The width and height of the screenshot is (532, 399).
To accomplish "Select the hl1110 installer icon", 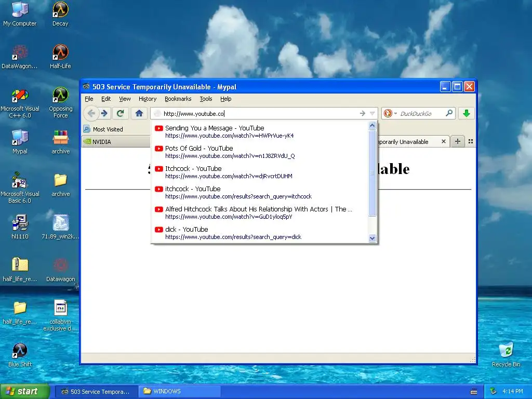I will [20, 228].
